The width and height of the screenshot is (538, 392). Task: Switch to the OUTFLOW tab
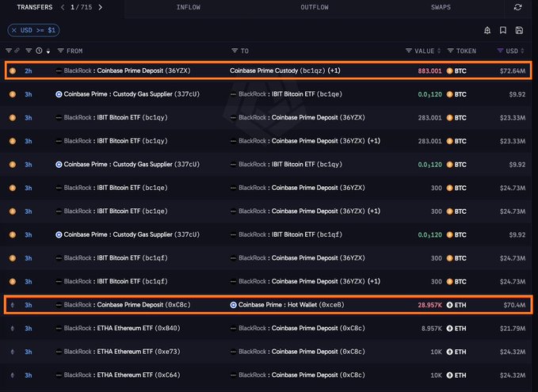(x=315, y=7)
